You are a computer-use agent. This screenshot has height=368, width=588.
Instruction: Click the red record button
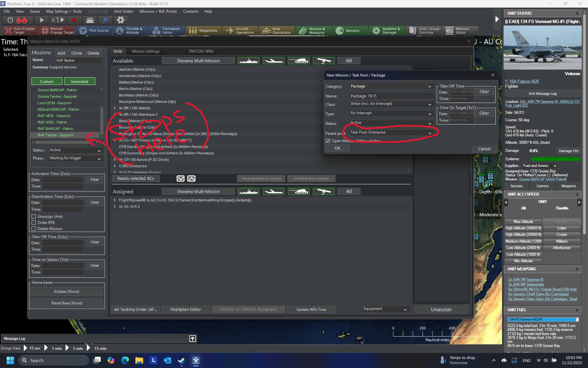pyautogui.click(x=74, y=20)
